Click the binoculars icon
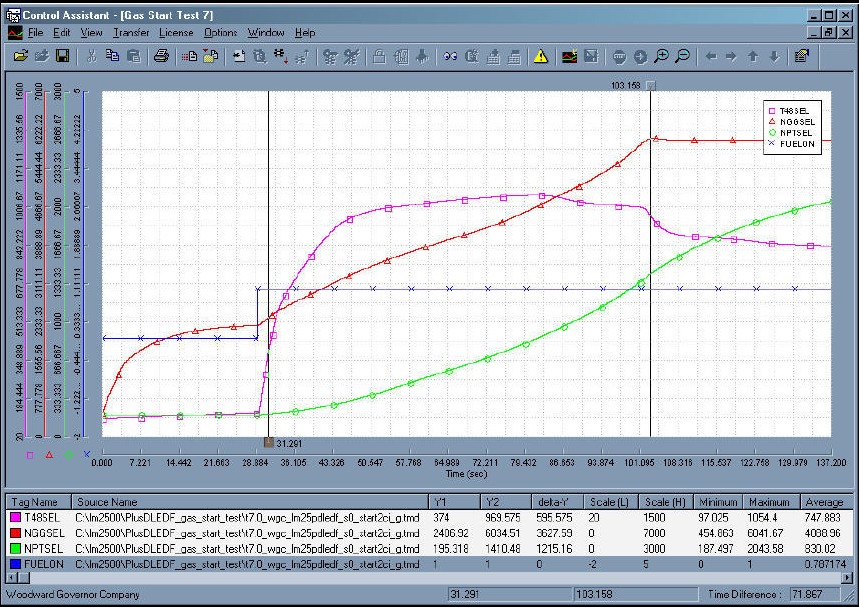 tap(450, 56)
